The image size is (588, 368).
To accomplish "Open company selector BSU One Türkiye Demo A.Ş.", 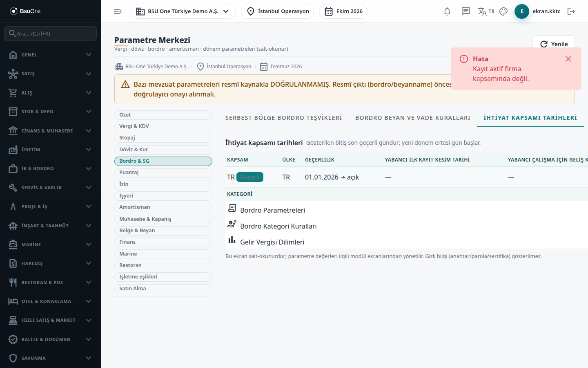I will pyautogui.click(x=183, y=11).
